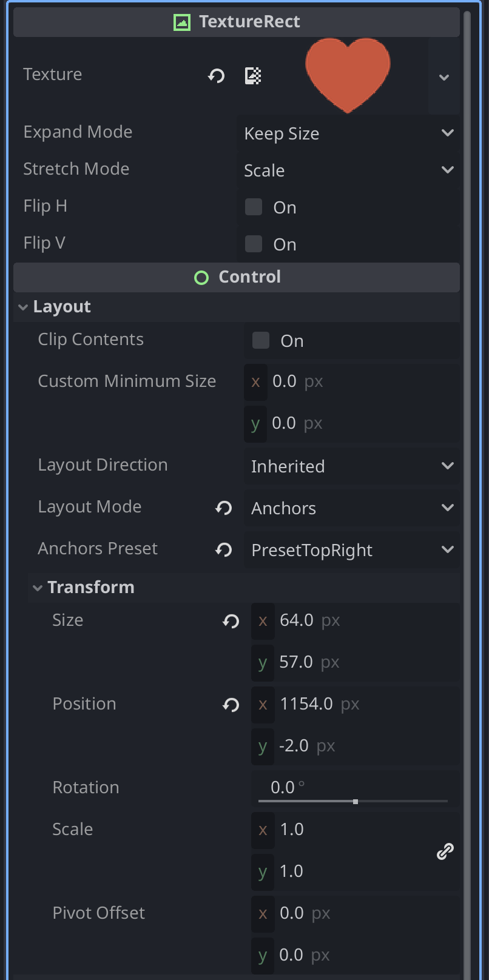This screenshot has height=980, width=489.
Task: Click the texture quick-load checkered icon
Action: point(253,76)
